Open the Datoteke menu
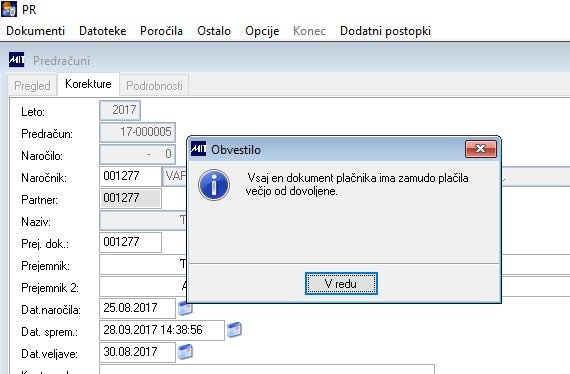This screenshot has height=374, width=570. (103, 31)
